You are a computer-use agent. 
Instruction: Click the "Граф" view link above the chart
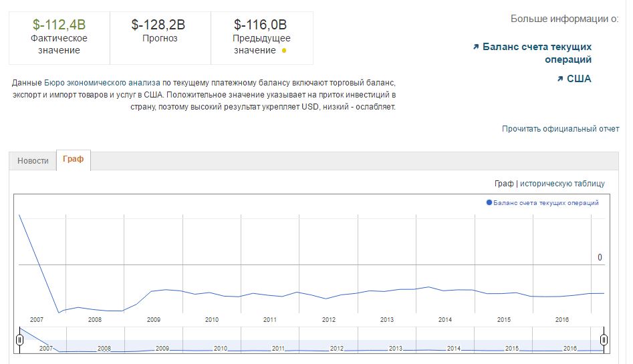pyautogui.click(x=503, y=184)
